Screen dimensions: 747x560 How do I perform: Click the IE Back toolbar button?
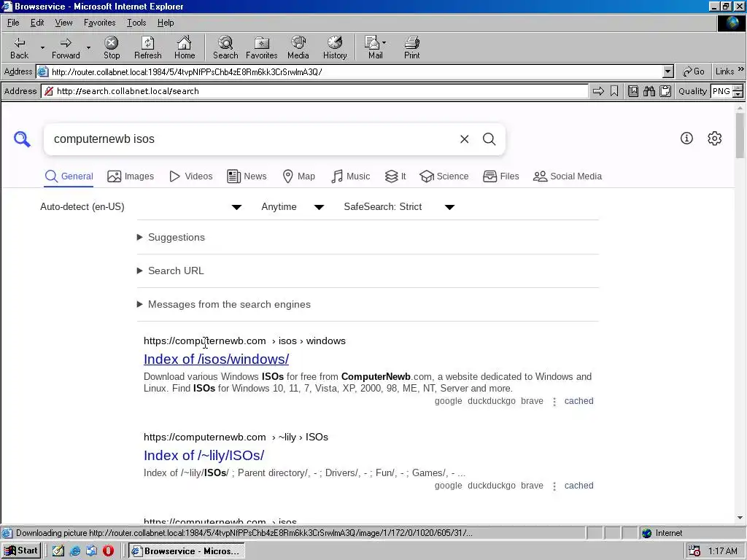click(19, 47)
